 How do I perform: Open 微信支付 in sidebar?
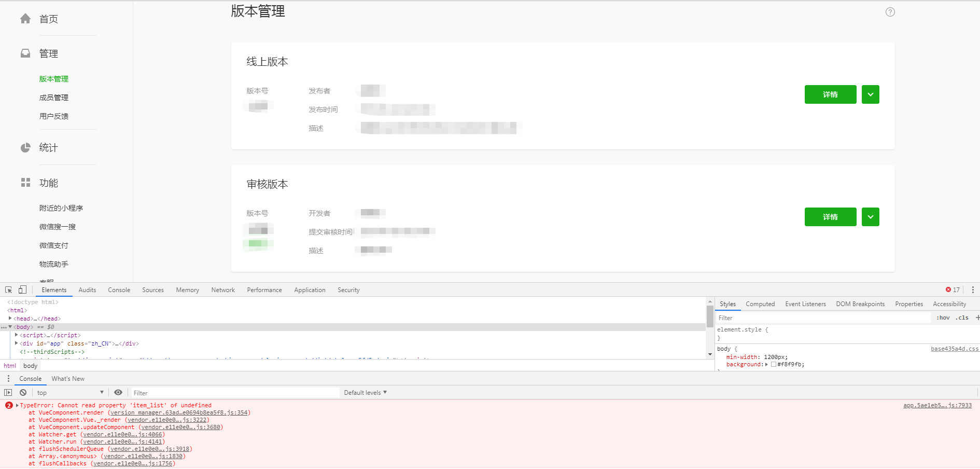point(54,245)
